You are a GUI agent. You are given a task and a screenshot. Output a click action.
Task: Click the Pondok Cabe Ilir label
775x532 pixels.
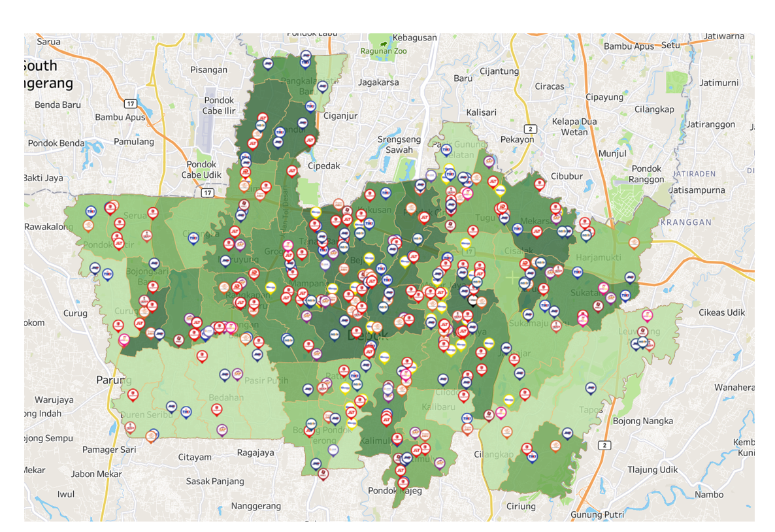219,105
